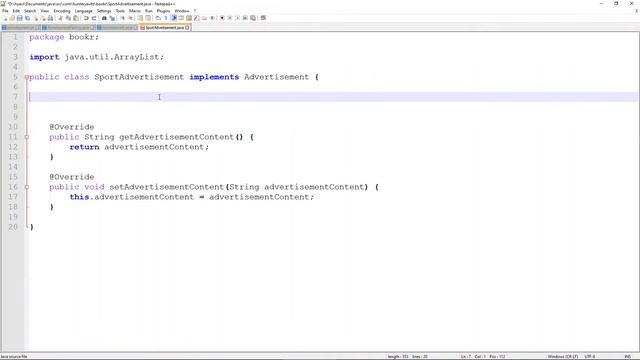640x360 pixels.
Task: Open Find with the binoculars toolbar icon
Action: 104,18
